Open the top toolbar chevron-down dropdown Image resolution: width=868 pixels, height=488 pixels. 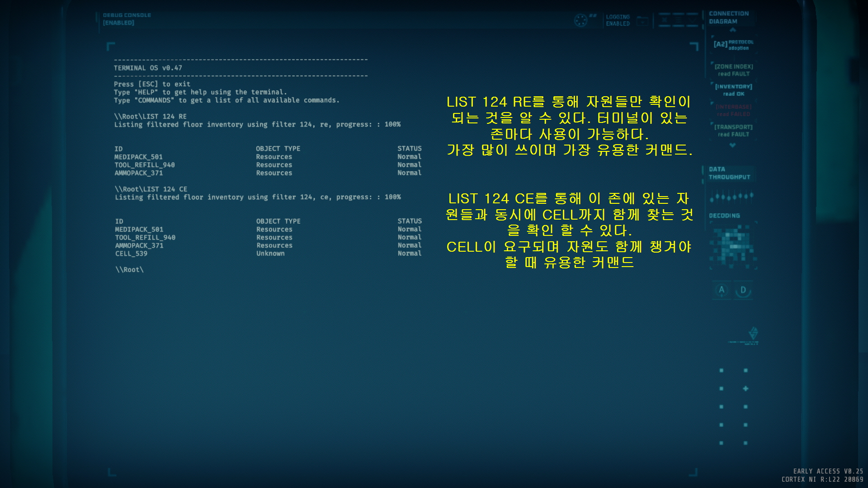[692, 20]
